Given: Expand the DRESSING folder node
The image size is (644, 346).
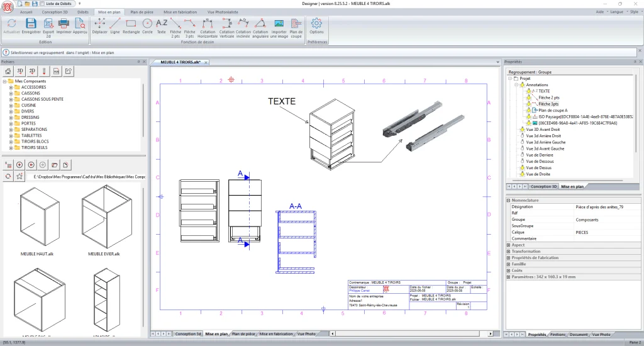Looking at the screenshot, I should click(x=11, y=118).
